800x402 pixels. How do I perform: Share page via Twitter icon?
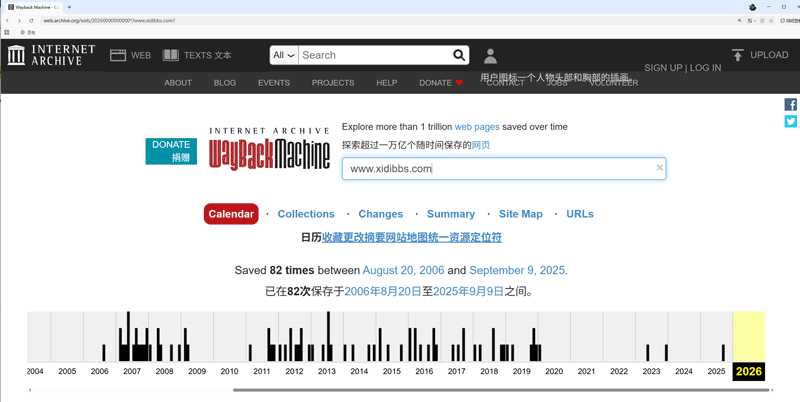click(x=790, y=121)
